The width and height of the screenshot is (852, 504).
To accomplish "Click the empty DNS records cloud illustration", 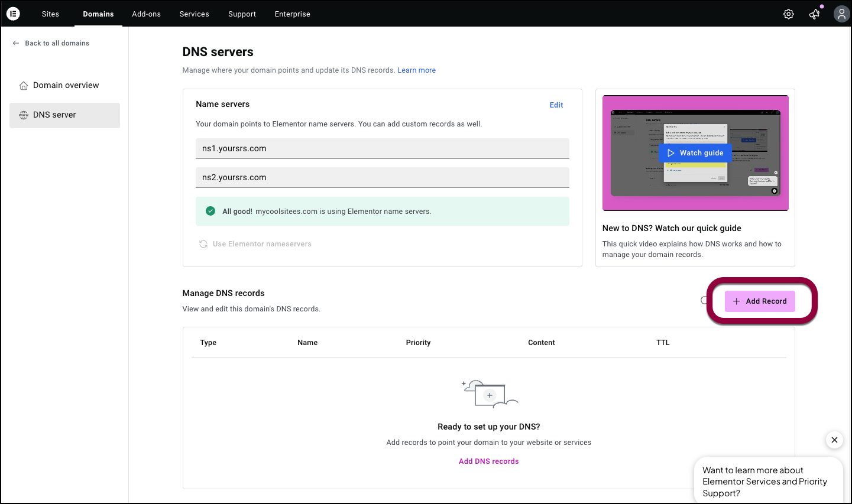I will pyautogui.click(x=490, y=394).
